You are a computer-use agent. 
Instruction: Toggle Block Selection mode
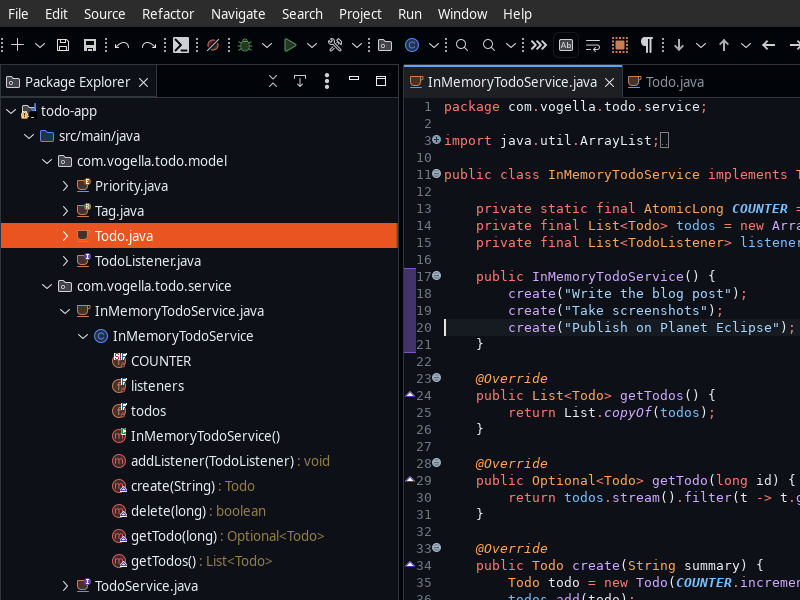(x=620, y=45)
